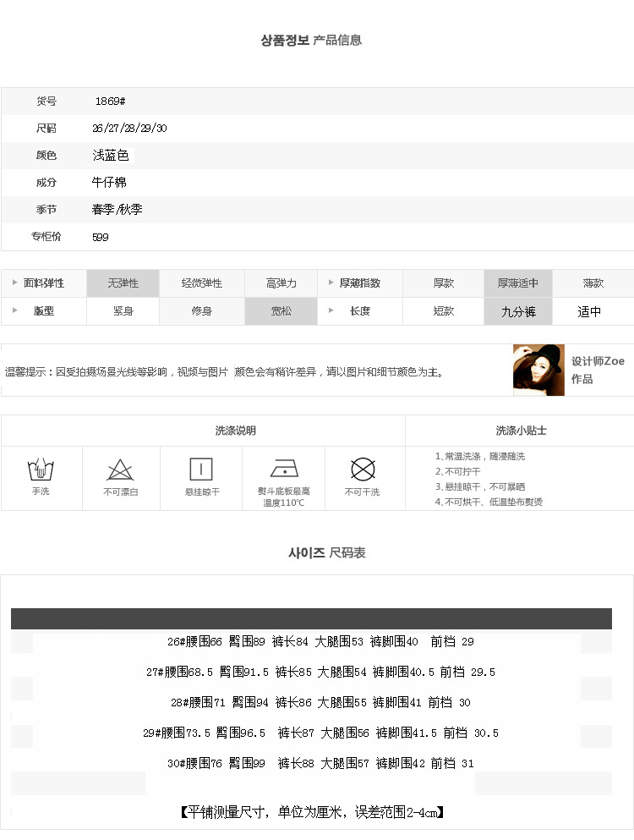Click the 厚薄指数 row label

pos(360,283)
